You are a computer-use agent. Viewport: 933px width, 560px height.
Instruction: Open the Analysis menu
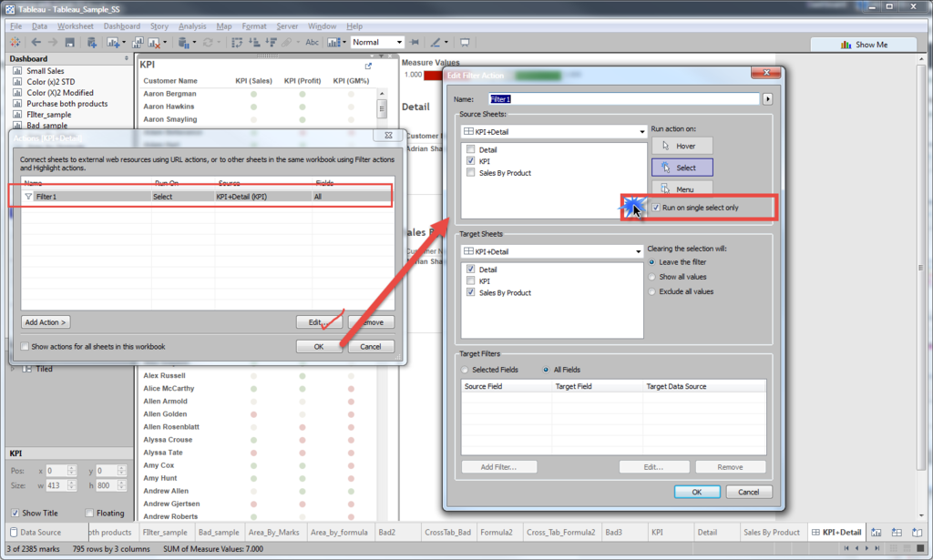pos(192,26)
